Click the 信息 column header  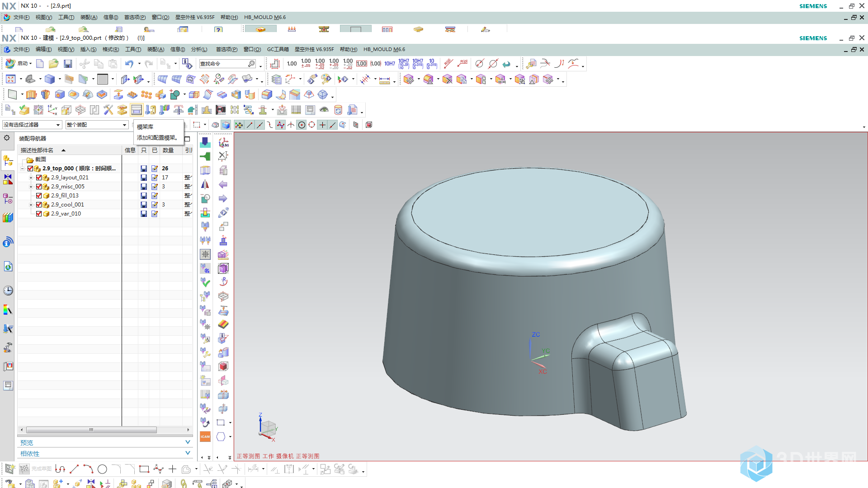point(130,150)
